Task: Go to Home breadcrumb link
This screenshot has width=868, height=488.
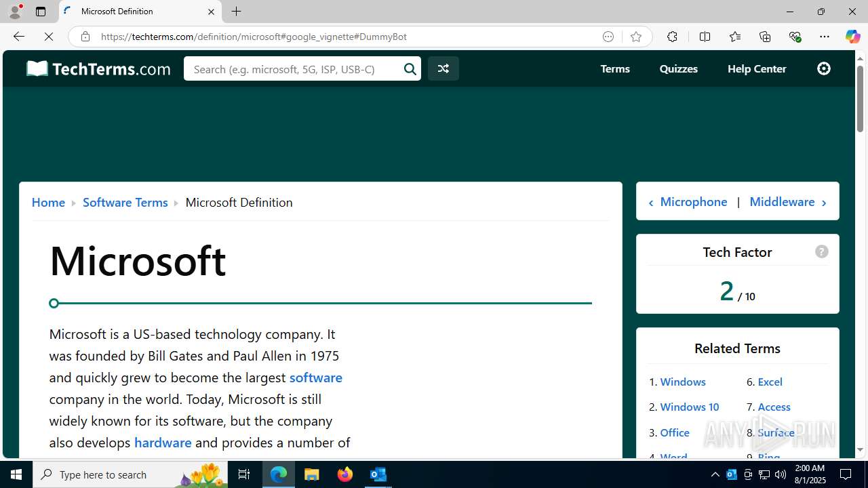Action: [48, 202]
